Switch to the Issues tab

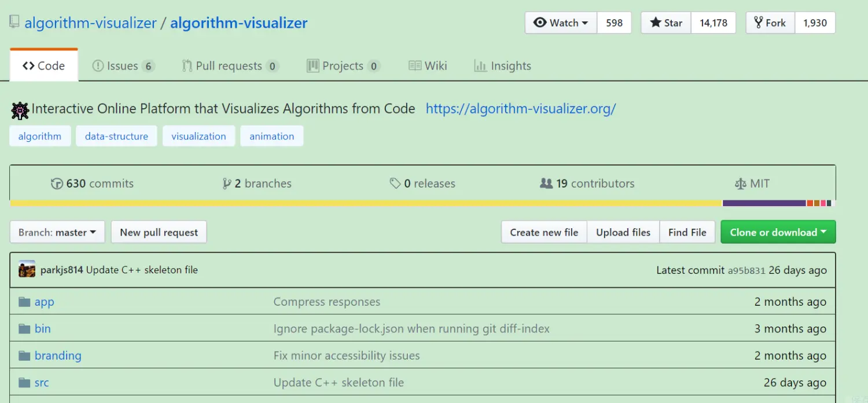tap(124, 66)
